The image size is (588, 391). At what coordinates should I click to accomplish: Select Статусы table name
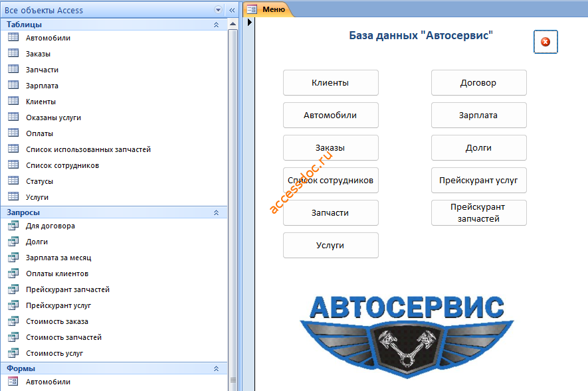(x=39, y=181)
